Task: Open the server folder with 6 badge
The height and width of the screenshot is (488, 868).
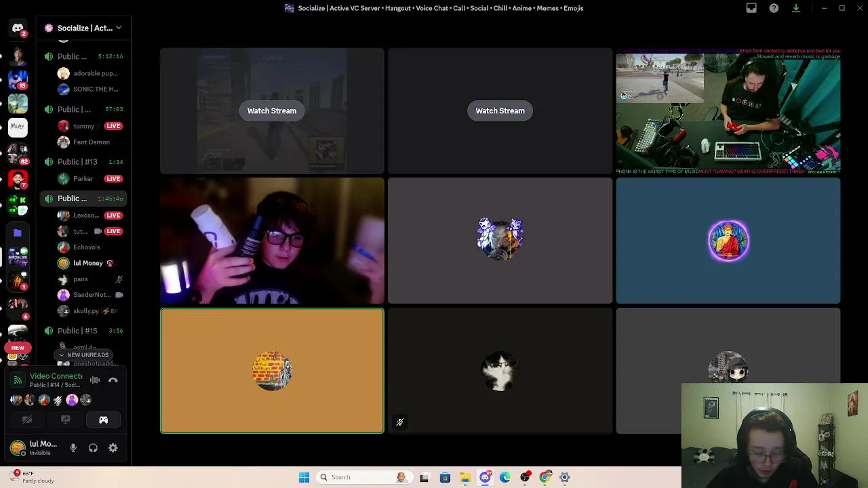Action: tap(18, 308)
